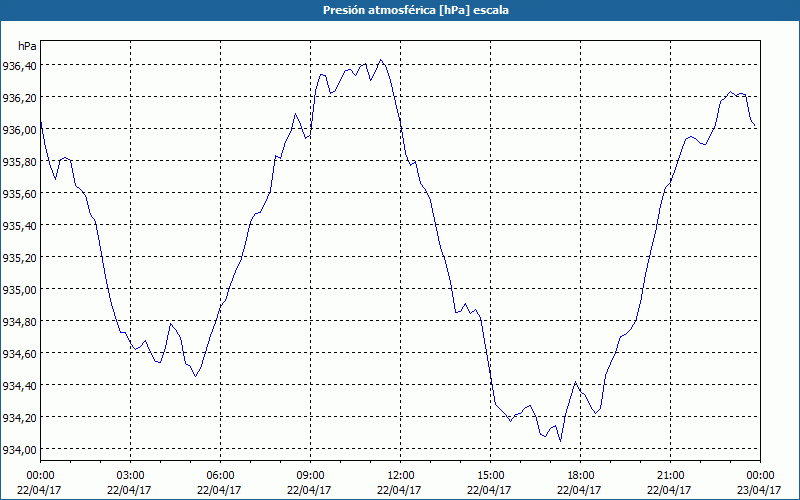The width and height of the screenshot is (800, 500).
Task: Click the chart title 'Presión atmosférica [hPa] escala'
Action: pos(416,10)
